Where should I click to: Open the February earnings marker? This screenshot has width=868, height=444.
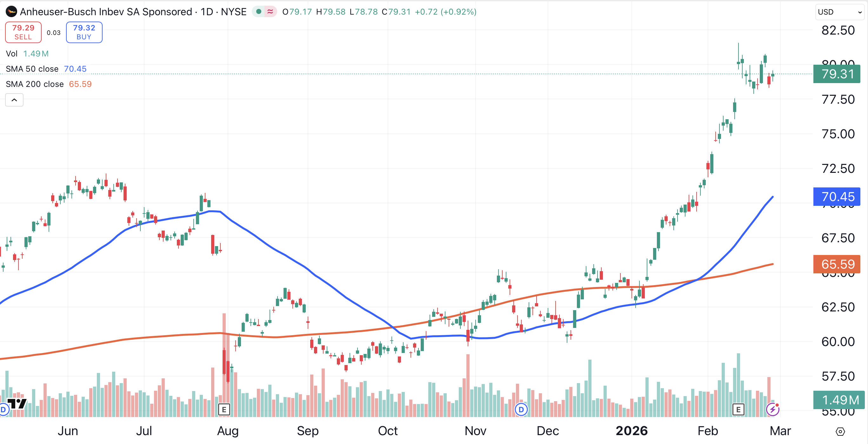738,409
